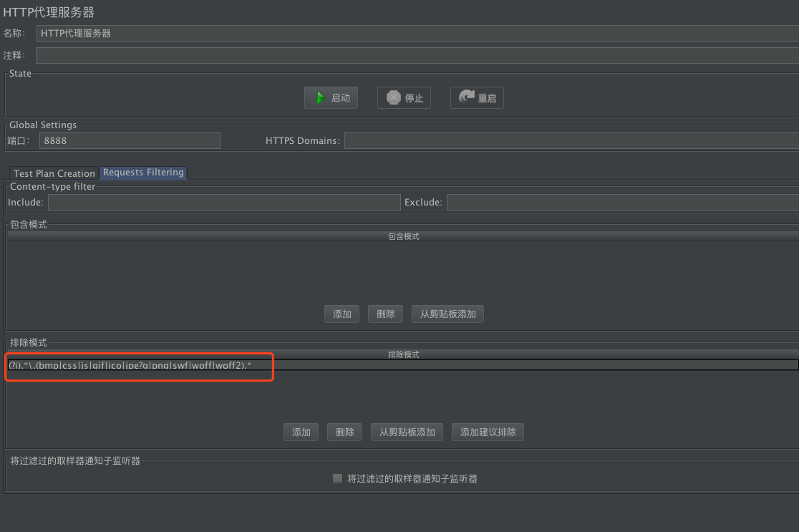Click the green play icon on 启动
This screenshot has height=532, width=799.
pos(320,97)
